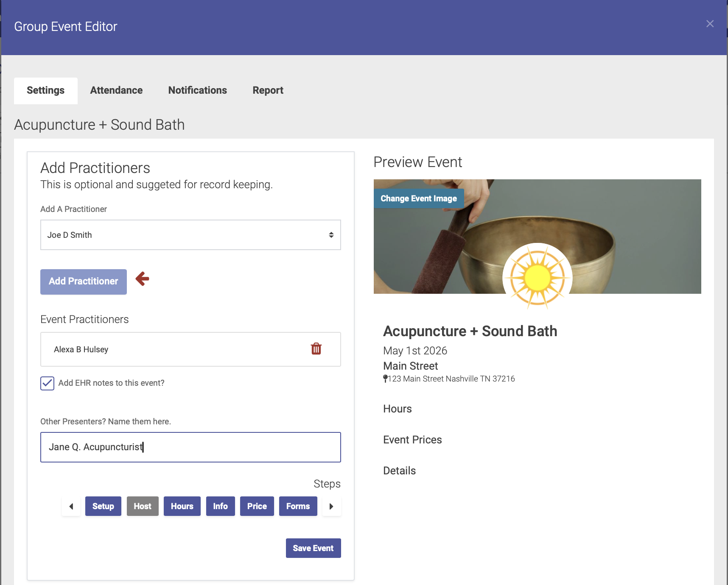Switch to the Attendance tab
The width and height of the screenshot is (728, 585).
pos(116,91)
